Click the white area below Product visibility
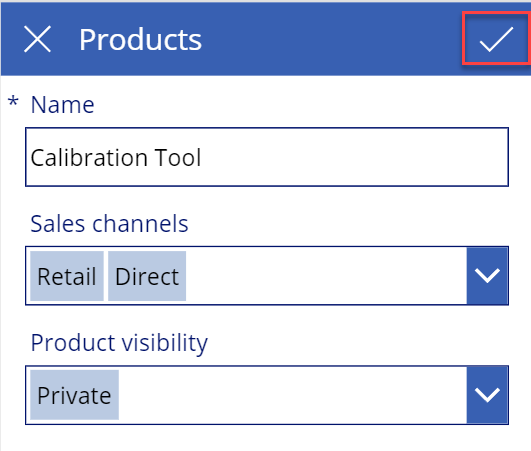Screen dimensions: 531x451 266,437
